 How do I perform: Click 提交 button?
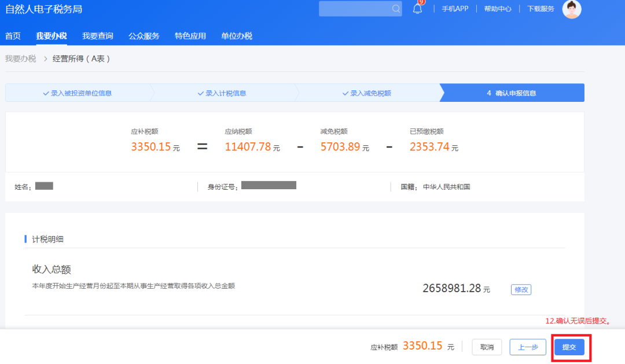tap(569, 347)
